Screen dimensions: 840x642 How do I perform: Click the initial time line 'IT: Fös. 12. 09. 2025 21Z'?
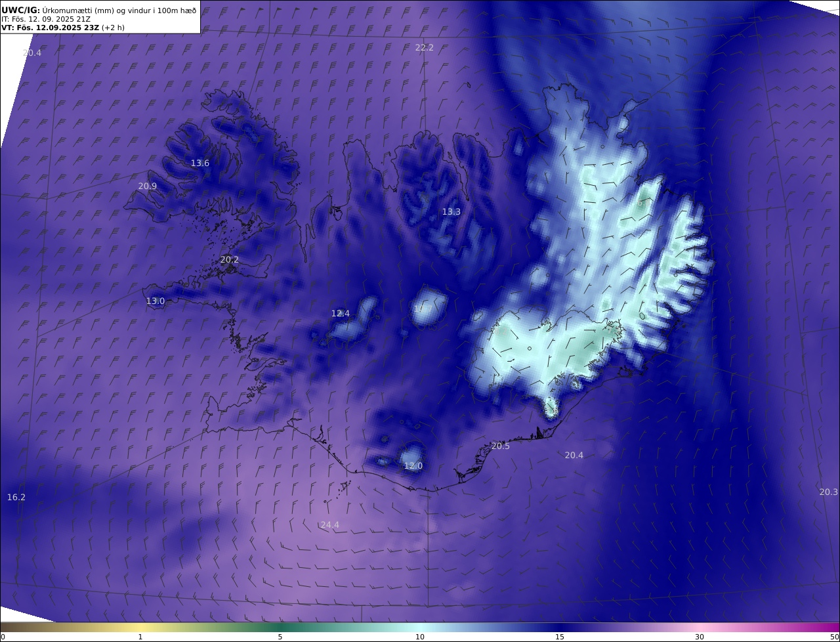46,19
